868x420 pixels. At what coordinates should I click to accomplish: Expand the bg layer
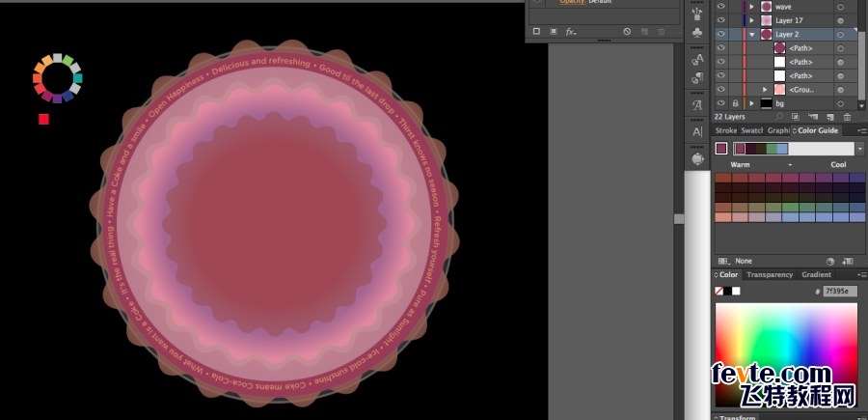(751, 102)
